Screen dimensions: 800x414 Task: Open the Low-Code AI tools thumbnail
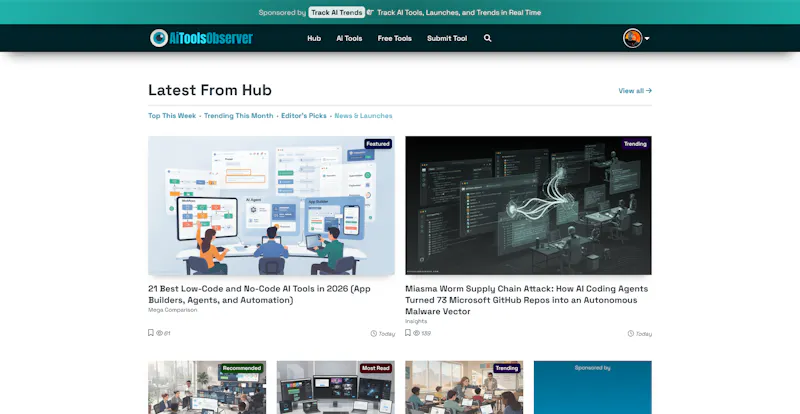point(271,206)
